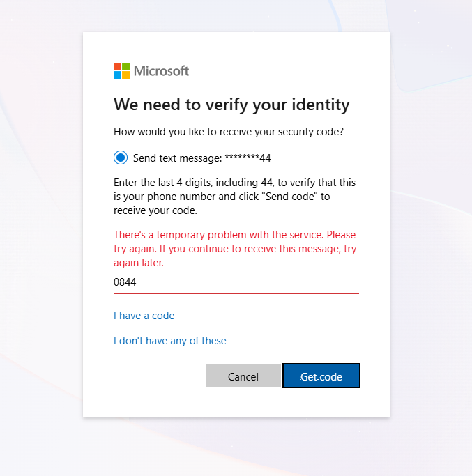Open the "I have a code" link

144,316
